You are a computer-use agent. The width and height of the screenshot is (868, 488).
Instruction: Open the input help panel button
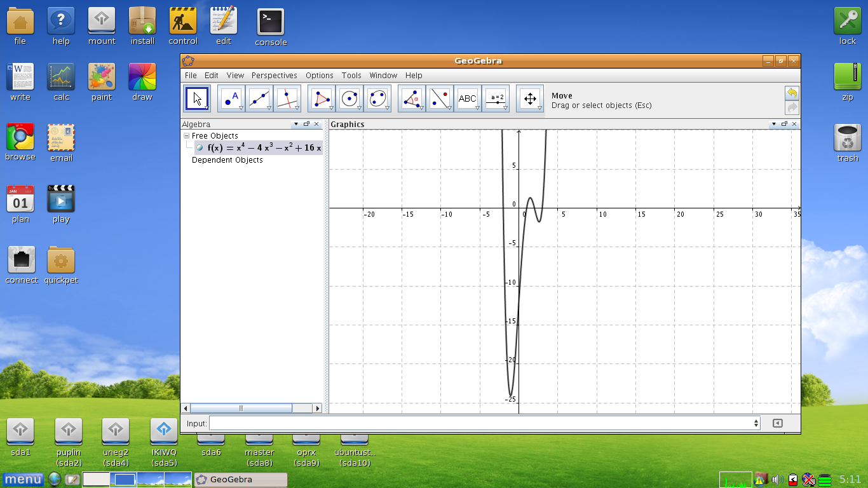(777, 423)
